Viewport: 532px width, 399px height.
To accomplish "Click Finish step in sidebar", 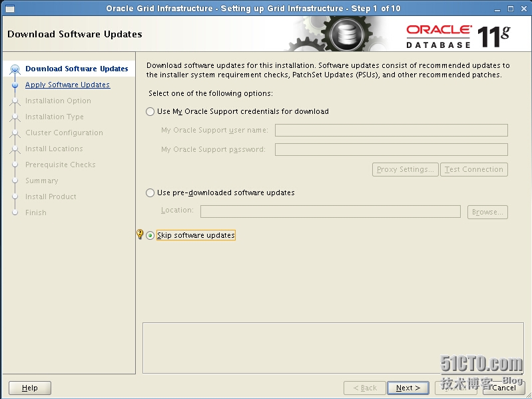I will pos(36,212).
